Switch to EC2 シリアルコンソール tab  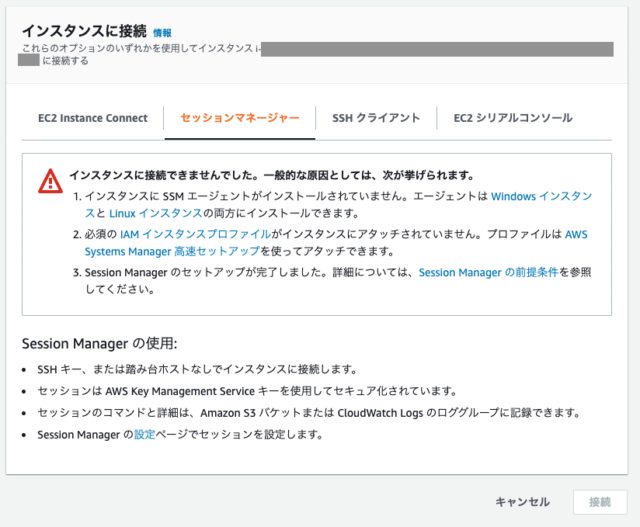click(513, 118)
